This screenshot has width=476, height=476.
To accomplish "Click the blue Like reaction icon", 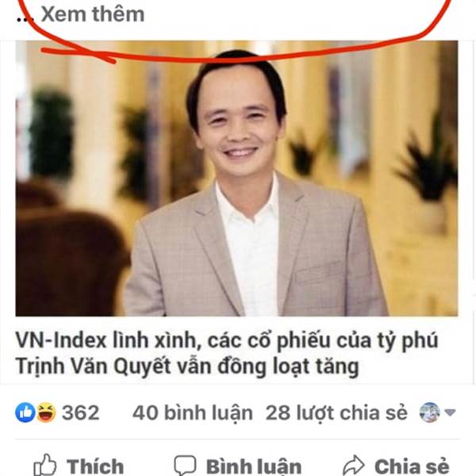I will (x=25, y=413).
